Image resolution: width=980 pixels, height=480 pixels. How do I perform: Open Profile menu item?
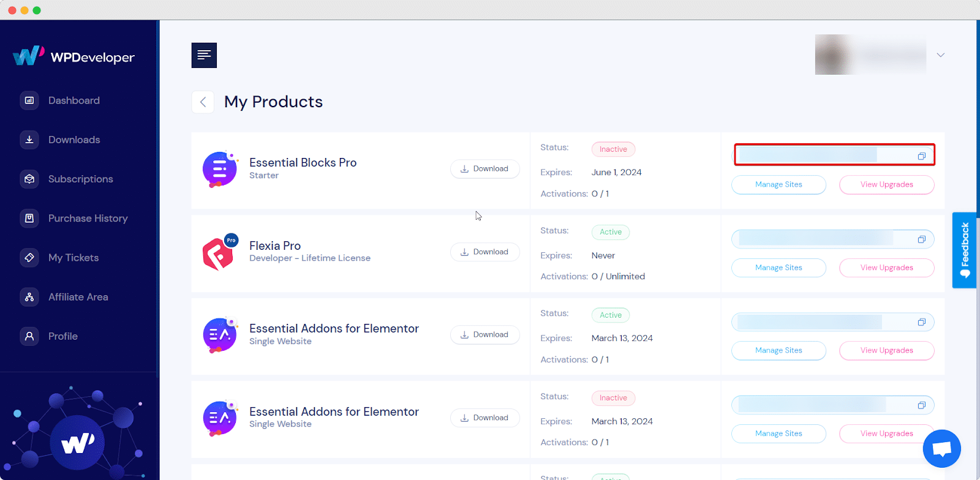coord(63,336)
